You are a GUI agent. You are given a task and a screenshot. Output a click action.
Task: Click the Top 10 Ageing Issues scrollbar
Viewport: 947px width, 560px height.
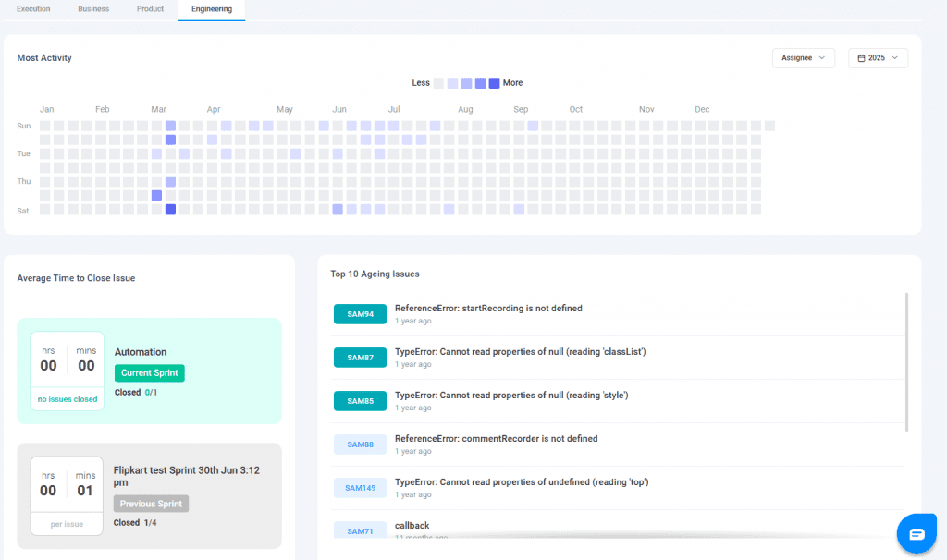coord(906,360)
